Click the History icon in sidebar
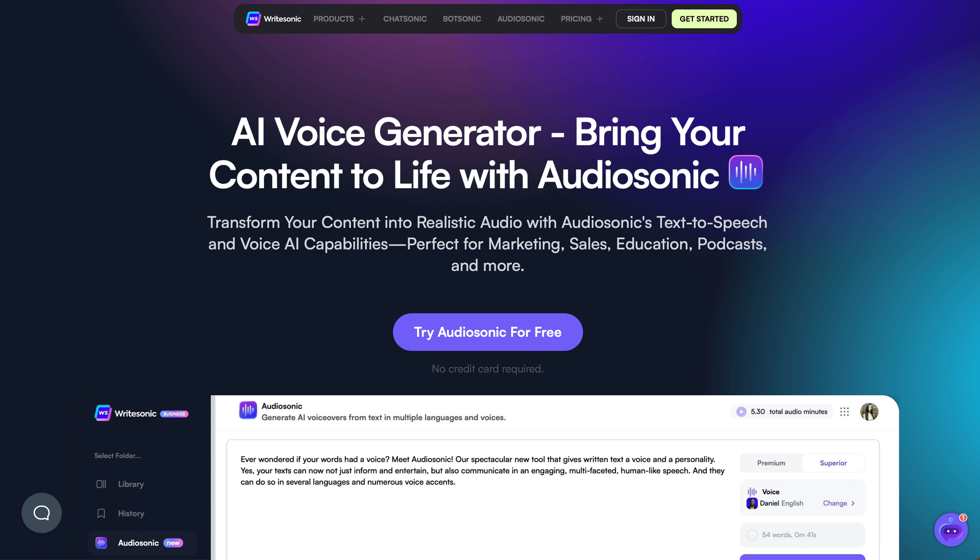Screen dimensions: 980x560 click(101, 513)
